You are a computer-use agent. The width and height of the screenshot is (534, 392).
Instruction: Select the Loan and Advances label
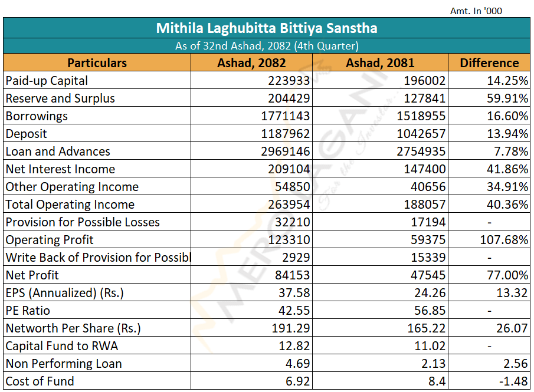(x=58, y=151)
